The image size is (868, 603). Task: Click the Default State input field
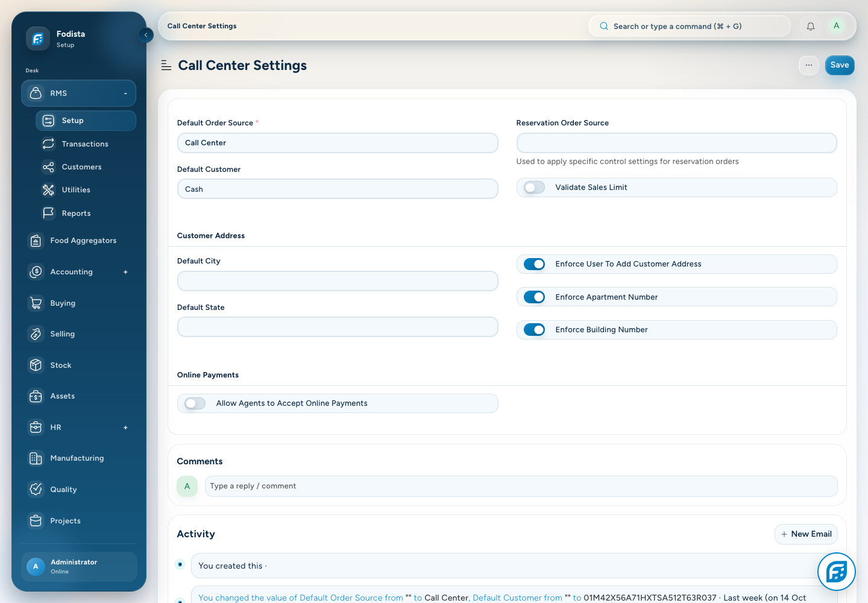[338, 327]
